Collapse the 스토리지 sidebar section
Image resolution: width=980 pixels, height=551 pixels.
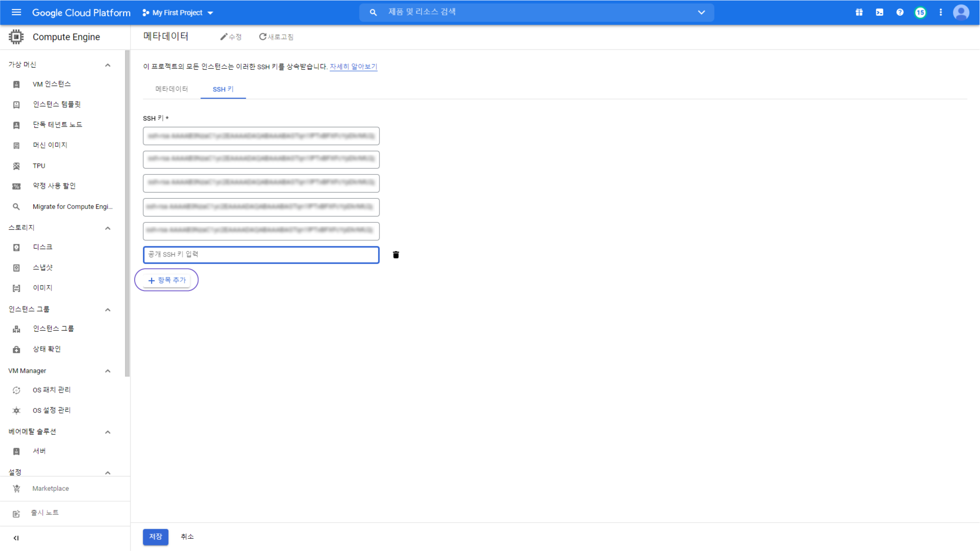[x=108, y=228]
